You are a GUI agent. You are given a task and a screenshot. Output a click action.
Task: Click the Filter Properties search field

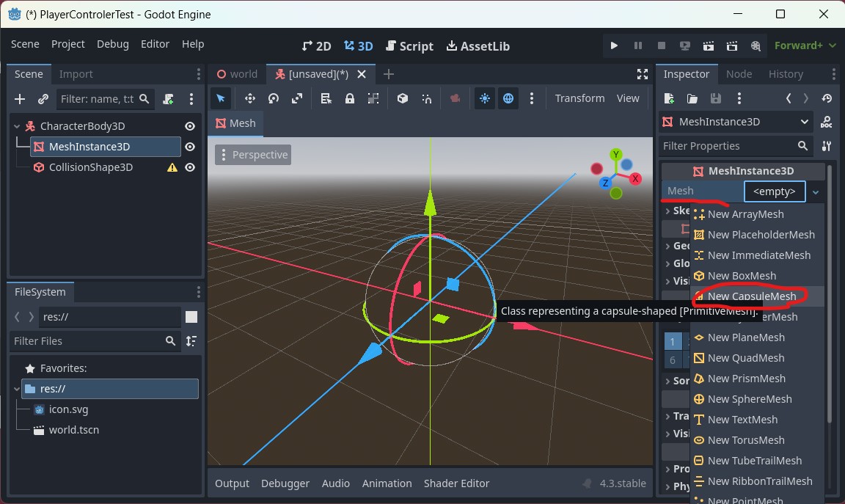pyautogui.click(x=726, y=146)
